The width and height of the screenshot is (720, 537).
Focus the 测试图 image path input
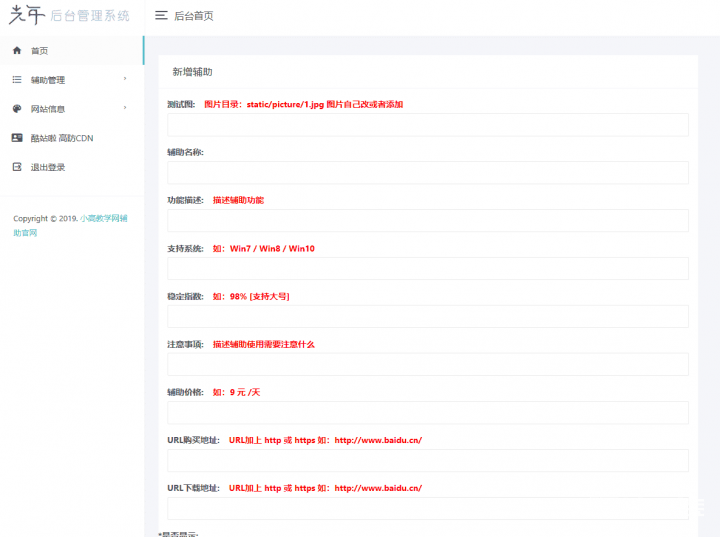428,125
